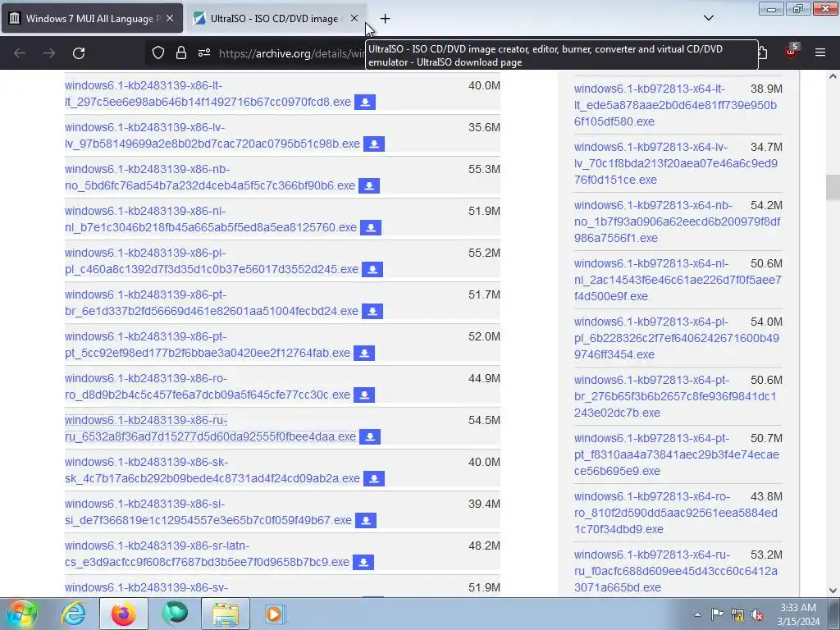Open windows6.1-kb972813-x64-nl exe link

(x=677, y=280)
